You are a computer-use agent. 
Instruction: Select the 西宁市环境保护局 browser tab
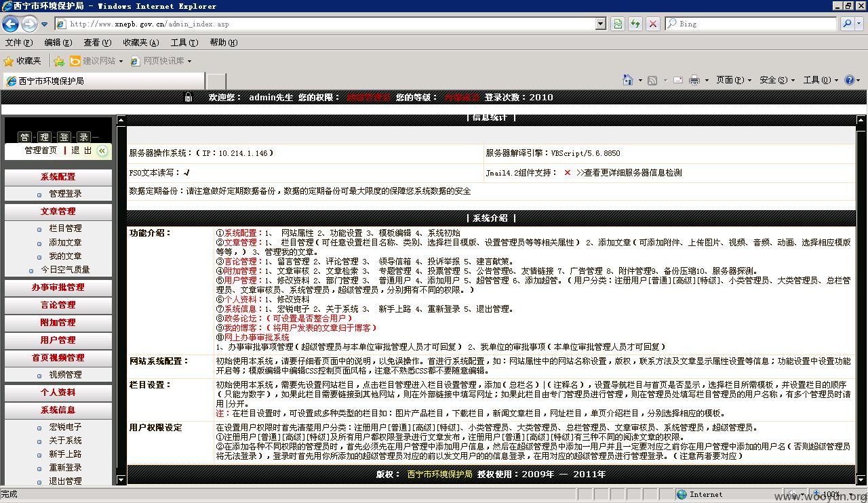[x=103, y=81]
